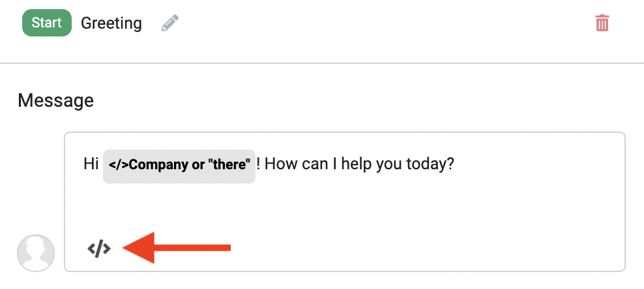Viewport: 644px width, 289px height.
Task: Click the exclamation mark after the chip
Action: [x=258, y=165]
